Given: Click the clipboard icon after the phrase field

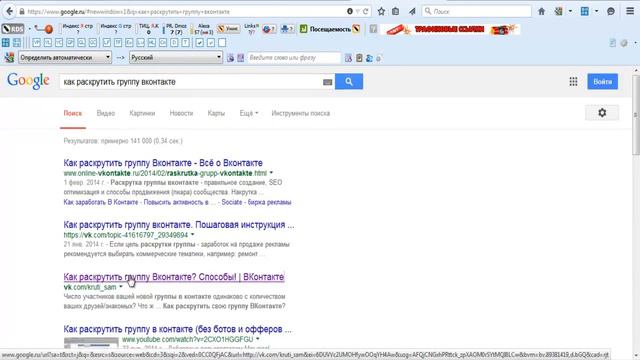Looking at the screenshot, I should (359, 58).
